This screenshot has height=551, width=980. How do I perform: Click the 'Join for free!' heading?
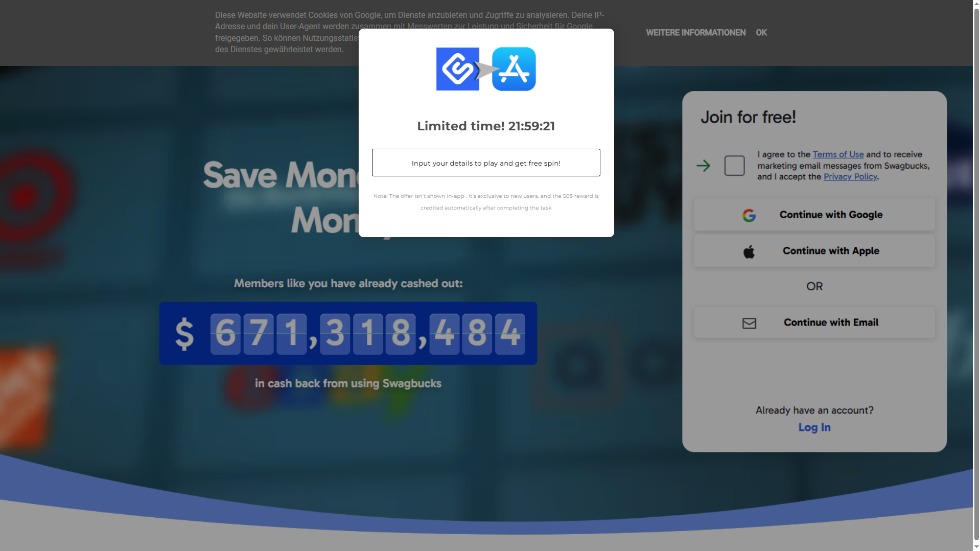pos(748,117)
